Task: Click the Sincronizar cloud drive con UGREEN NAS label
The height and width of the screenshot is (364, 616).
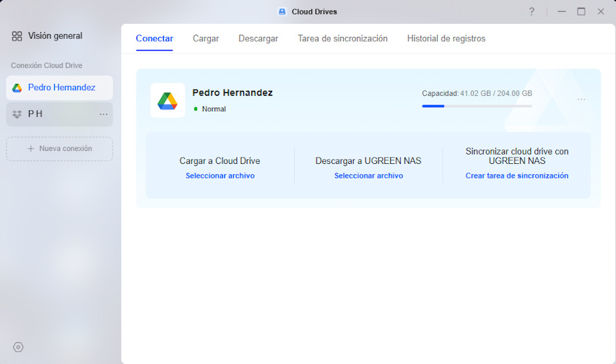Action: 517,156
